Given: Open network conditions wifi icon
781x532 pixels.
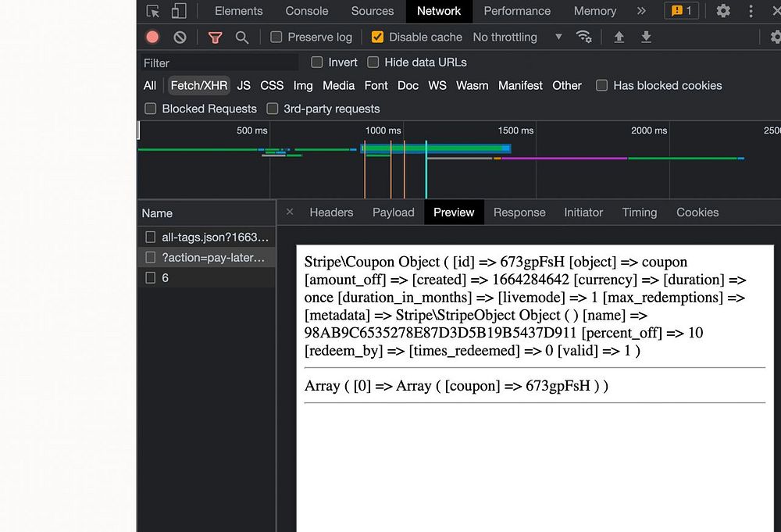Looking at the screenshot, I should coord(583,37).
